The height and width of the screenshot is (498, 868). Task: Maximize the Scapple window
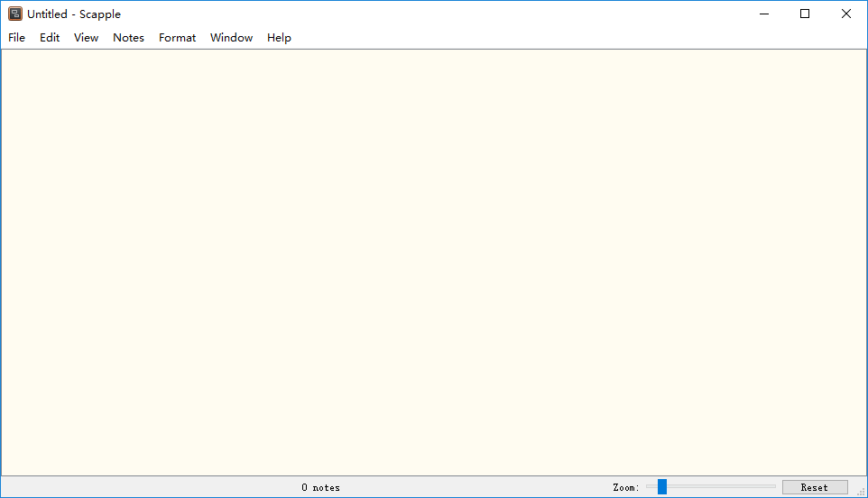pyautogui.click(x=805, y=14)
